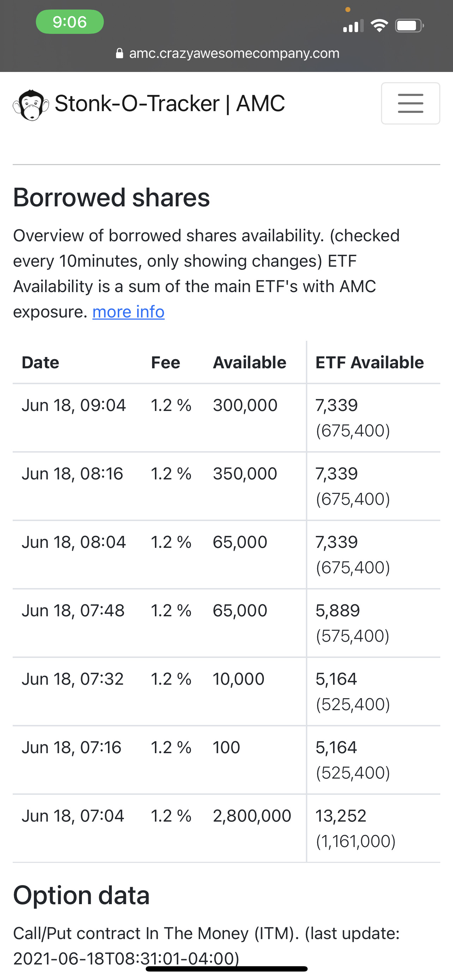
Task: Select the Jun 18, 09:04 row
Action: [74, 406]
